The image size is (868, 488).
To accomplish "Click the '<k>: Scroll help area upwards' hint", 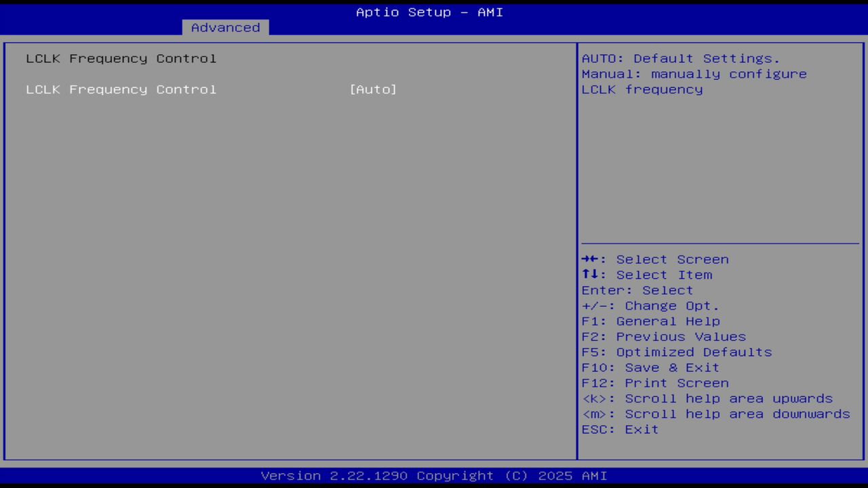I will 707,399.
